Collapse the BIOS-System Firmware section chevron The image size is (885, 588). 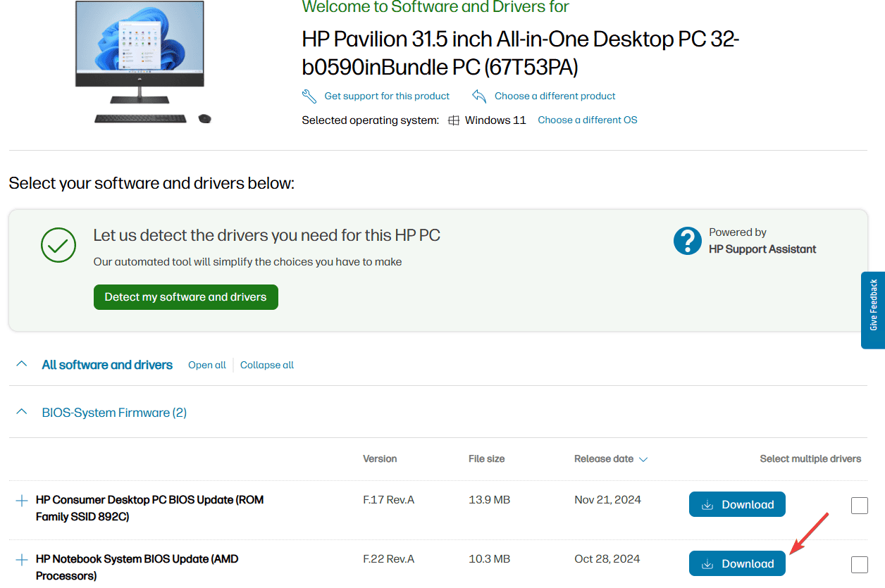(x=22, y=412)
